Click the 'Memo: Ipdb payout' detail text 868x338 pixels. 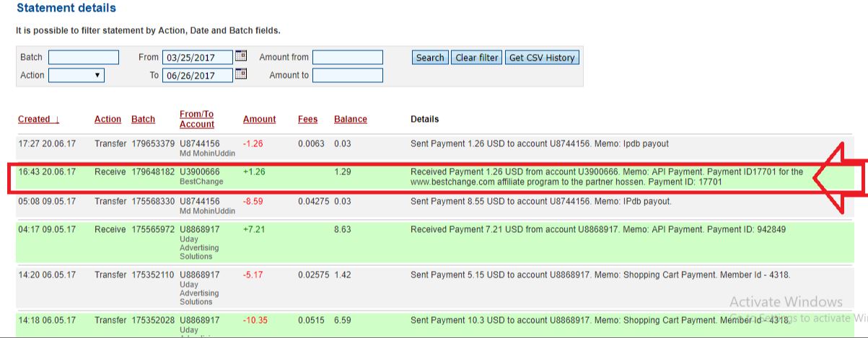(x=630, y=143)
